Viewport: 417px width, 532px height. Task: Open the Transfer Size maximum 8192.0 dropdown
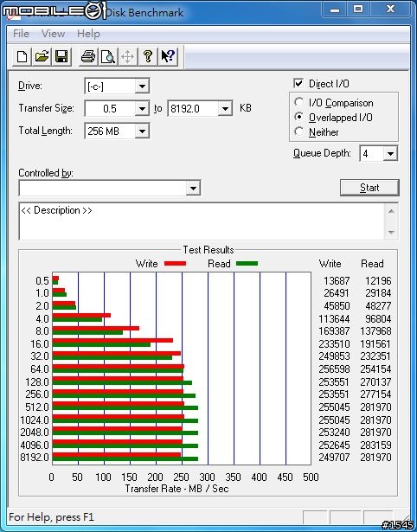pyautogui.click(x=225, y=109)
